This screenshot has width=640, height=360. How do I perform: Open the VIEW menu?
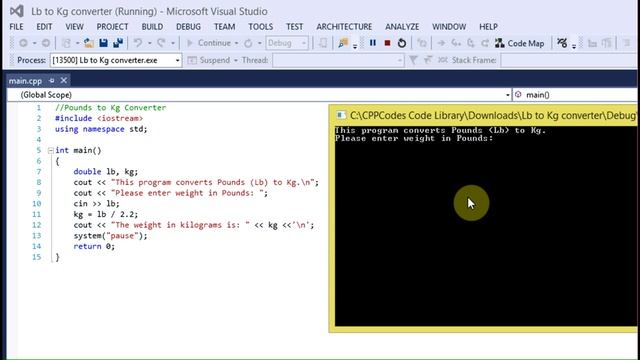click(x=74, y=27)
